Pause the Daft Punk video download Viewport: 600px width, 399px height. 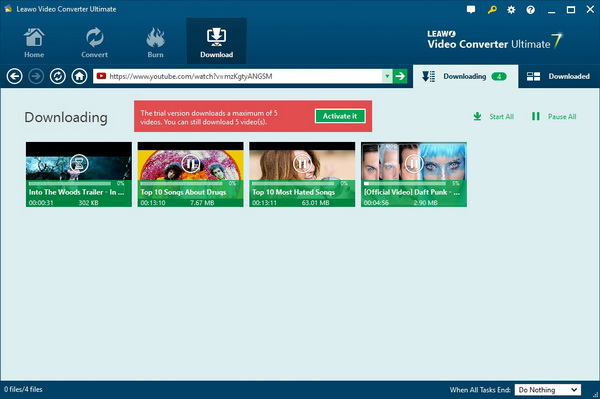point(414,164)
